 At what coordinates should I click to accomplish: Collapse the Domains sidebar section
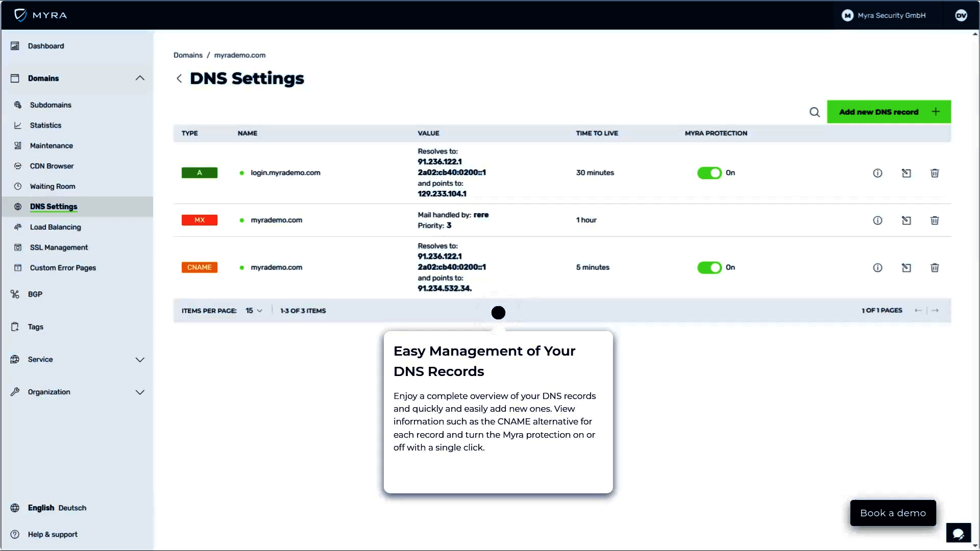point(140,78)
